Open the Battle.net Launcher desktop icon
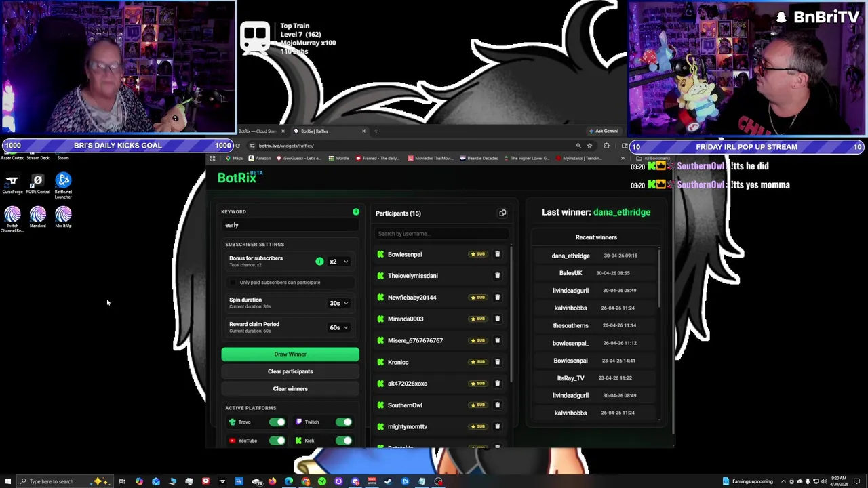This screenshot has height=488, width=868. [63, 184]
